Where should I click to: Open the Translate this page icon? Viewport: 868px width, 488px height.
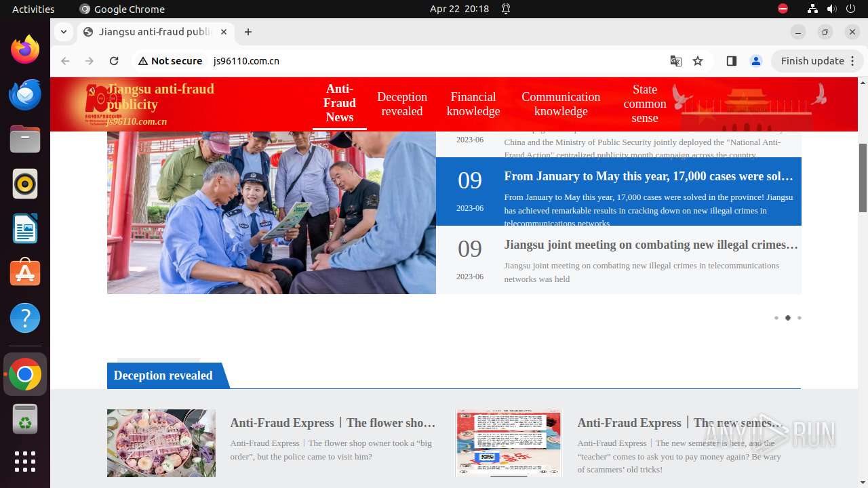[676, 61]
